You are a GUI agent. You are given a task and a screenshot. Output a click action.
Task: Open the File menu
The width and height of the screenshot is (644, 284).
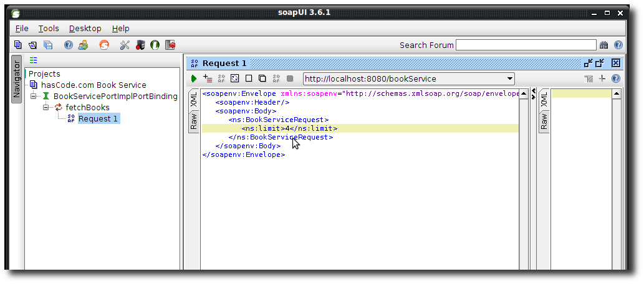click(22, 28)
